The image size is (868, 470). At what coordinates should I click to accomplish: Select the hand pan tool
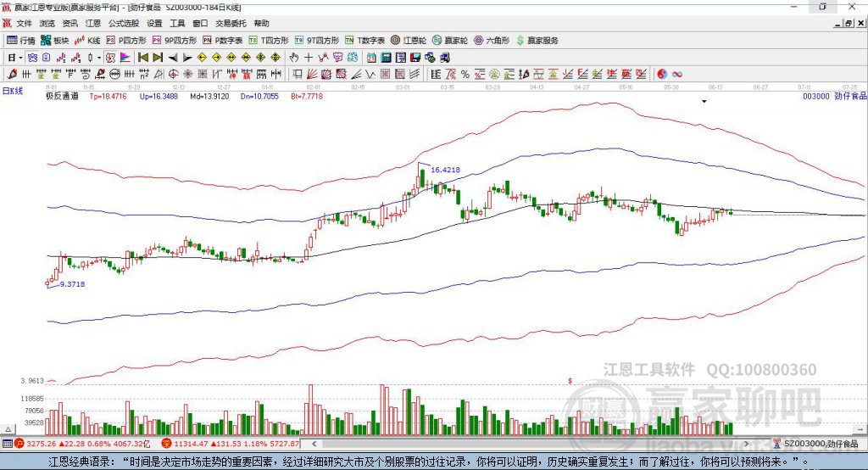(294, 58)
